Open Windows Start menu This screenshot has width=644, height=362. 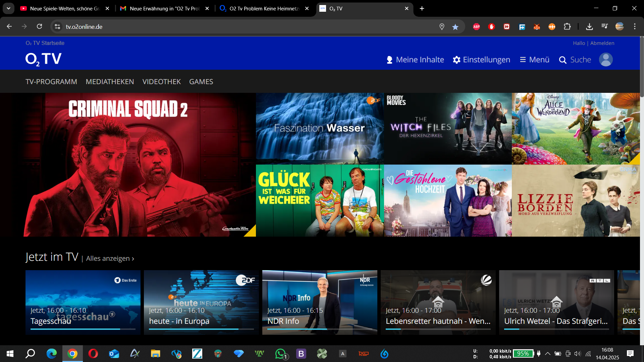(x=10, y=354)
